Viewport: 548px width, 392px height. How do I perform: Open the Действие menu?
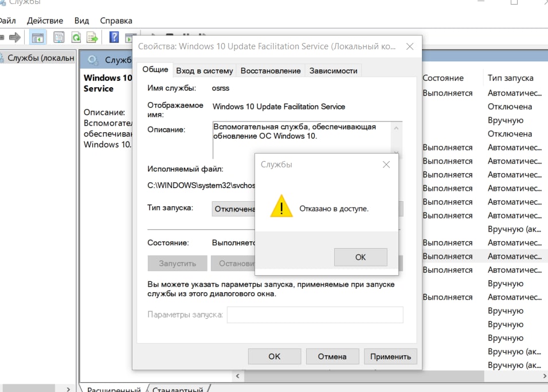[x=45, y=21]
